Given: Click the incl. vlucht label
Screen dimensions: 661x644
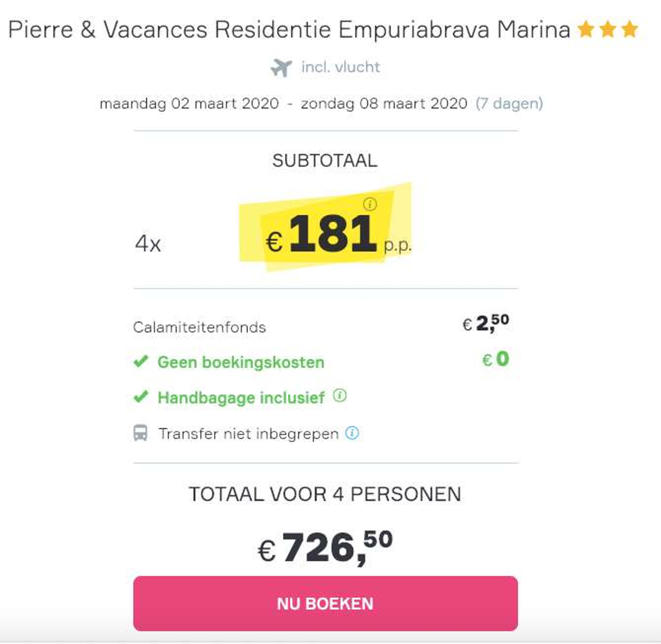Looking at the screenshot, I should [x=341, y=67].
